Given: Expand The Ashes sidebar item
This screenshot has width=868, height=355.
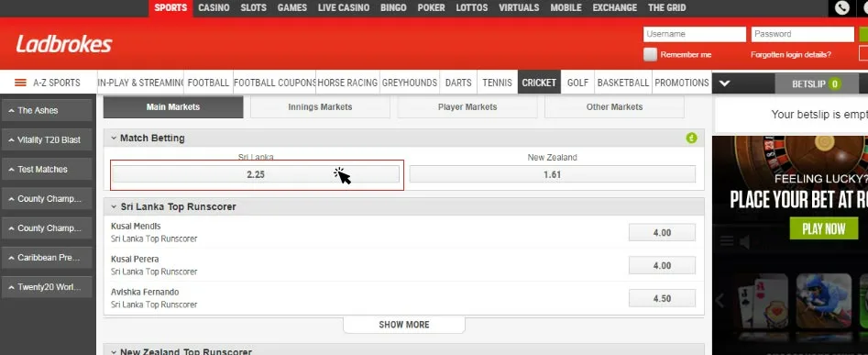Looking at the screenshot, I should tap(47, 110).
